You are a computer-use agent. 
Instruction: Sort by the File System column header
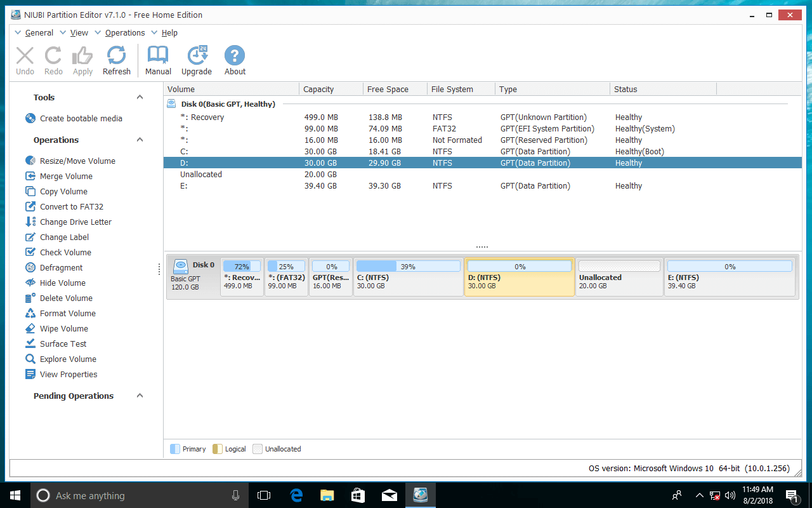click(x=461, y=89)
